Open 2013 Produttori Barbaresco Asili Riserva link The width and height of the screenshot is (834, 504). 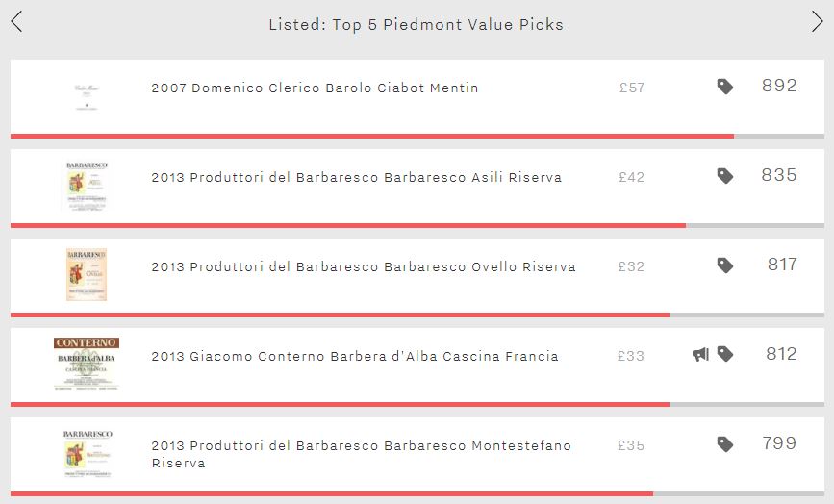click(356, 177)
